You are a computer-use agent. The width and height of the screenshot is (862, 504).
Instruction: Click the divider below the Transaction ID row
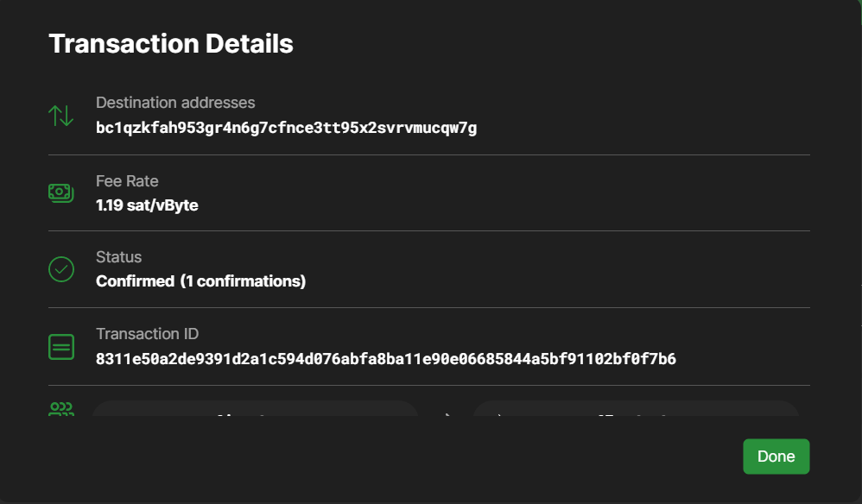tap(428, 386)
